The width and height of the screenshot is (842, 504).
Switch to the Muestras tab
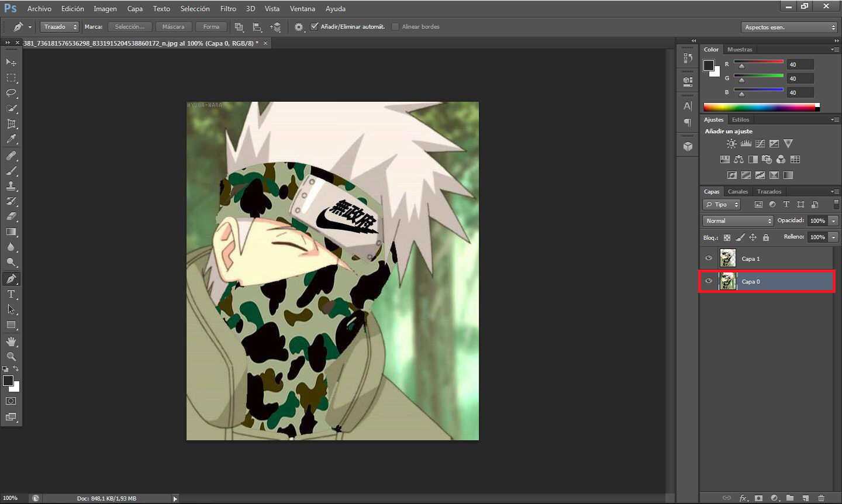tap(740, 50)
